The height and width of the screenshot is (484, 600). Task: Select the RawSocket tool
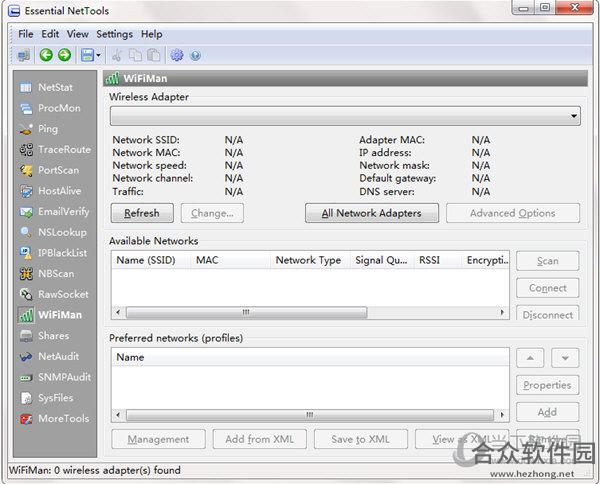click(55, 294)
